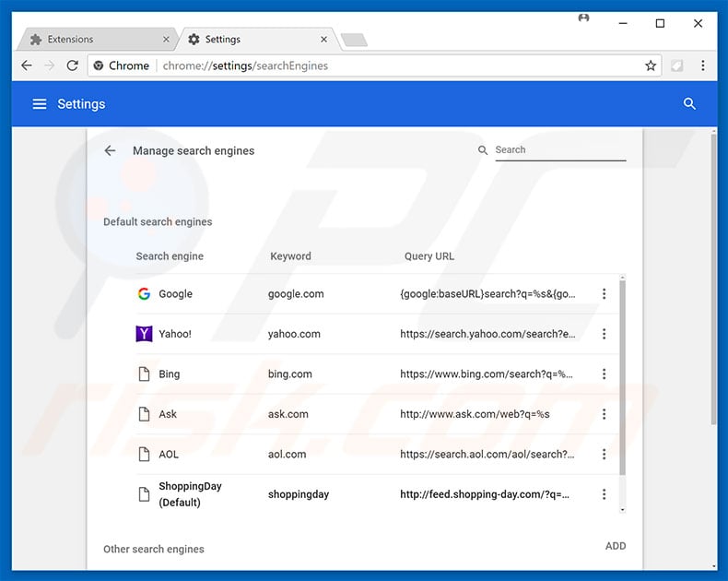Click the Search engine column header
This screenshot has height=581, width=728.
[x=170, y=256]
